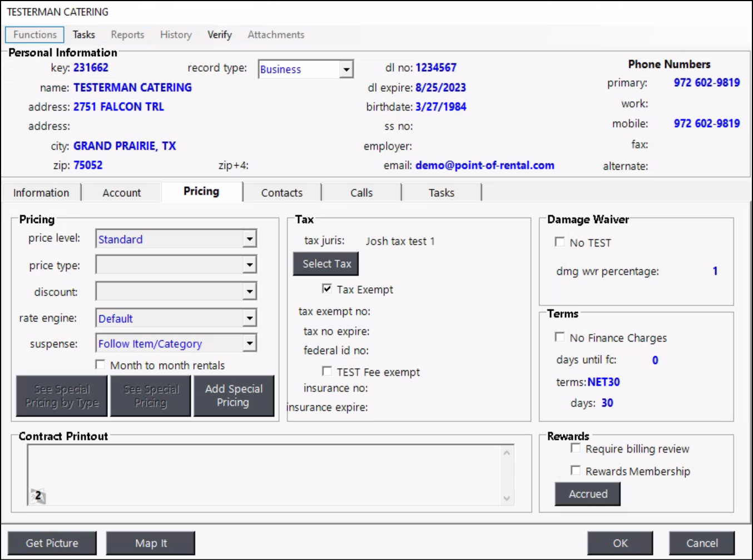This screenshot has height=560, width=753.
Task: Enable the No Finance Charges checkbox
Action: point(559,337)
